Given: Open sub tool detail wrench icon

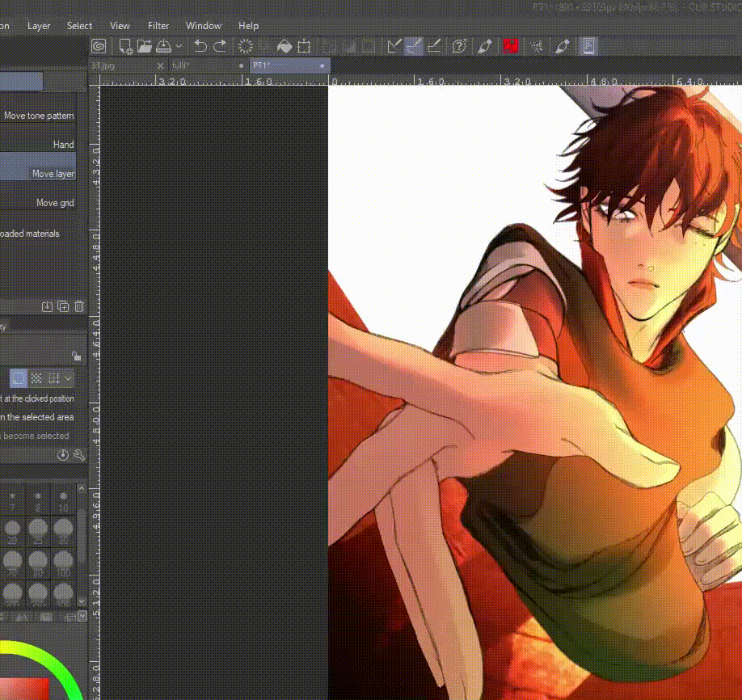Looking at the screenshot, I should coord(79,455).
